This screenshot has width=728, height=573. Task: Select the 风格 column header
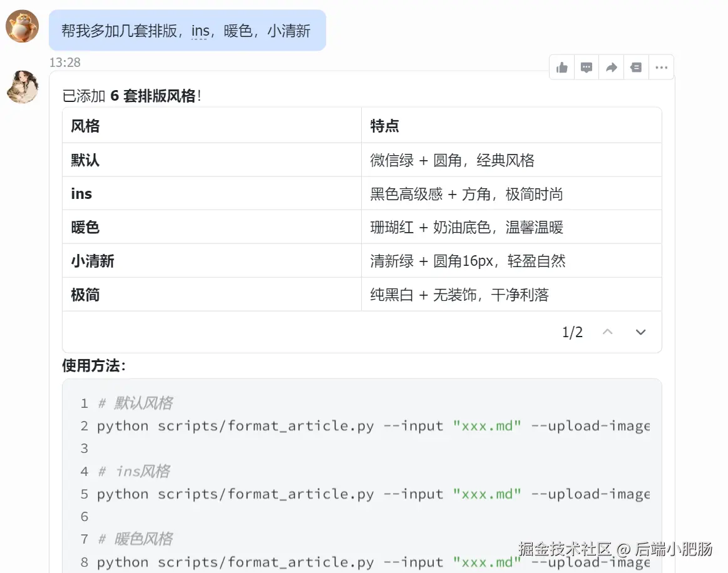(x=85, y=126)
